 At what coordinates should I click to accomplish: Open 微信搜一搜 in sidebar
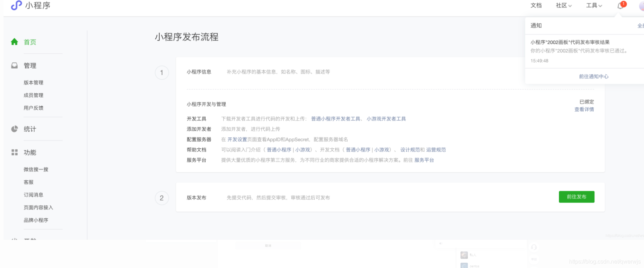point(36,169)
